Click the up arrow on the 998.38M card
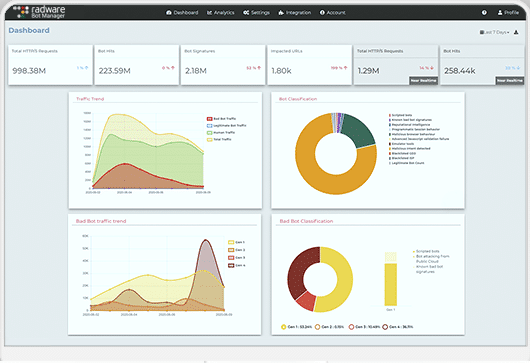 (x=87, y=68)
